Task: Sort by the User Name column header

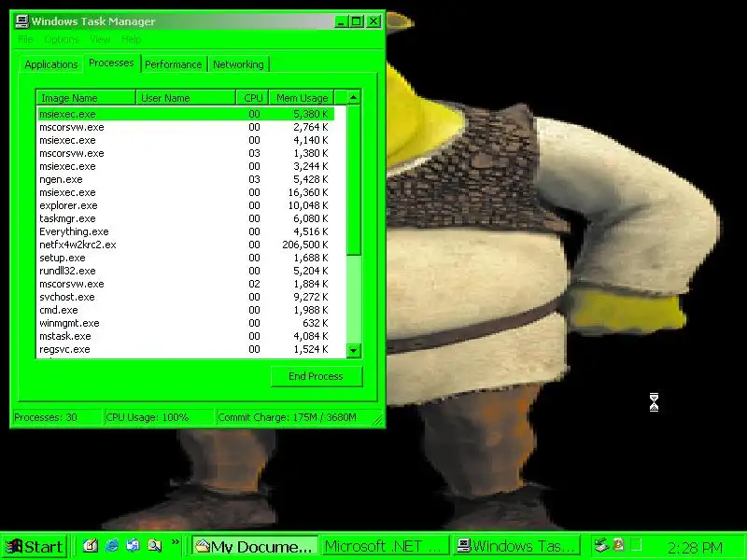Action: 186,98
